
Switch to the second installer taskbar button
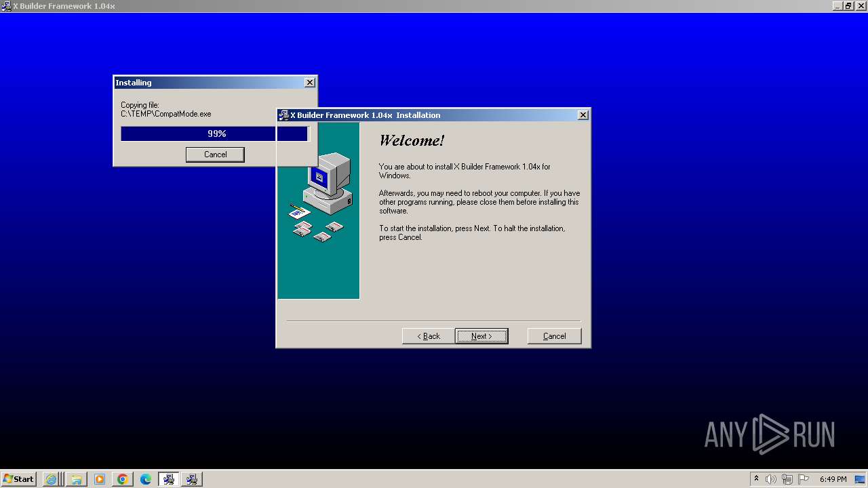coord(192,479)
